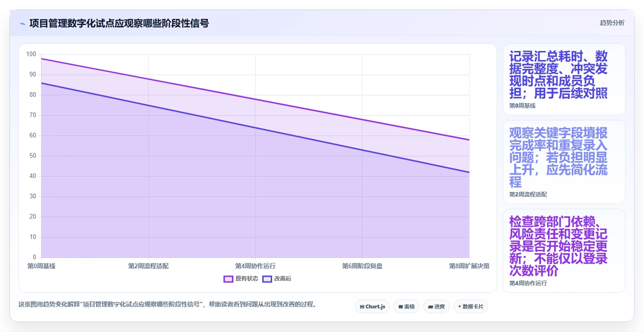
Task: Click the 进度 tag
Action: pyautogui.click(x=437, y=306)
